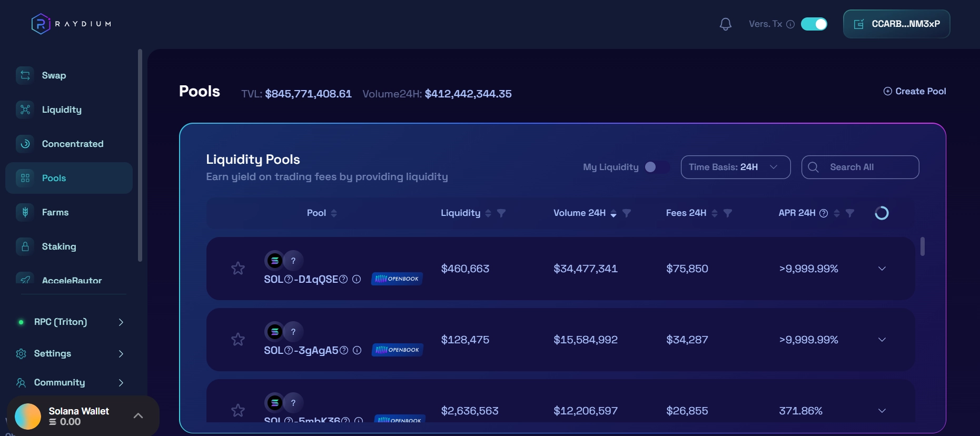Image resolution: width=980 pixels, height=436 pixels.
Task: Click the Community people icon
Action: pyautogui.click(x=21, y=382)
